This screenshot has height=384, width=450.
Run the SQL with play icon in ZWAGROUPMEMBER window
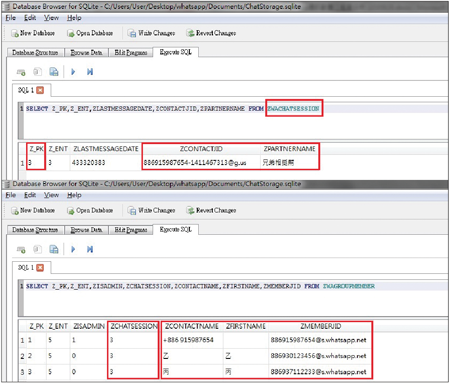(73, 249)
